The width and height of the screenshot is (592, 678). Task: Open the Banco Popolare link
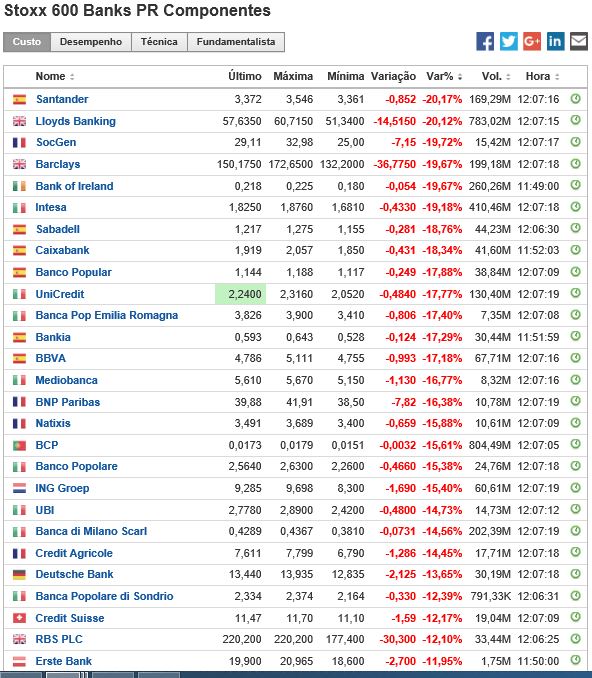77,467
